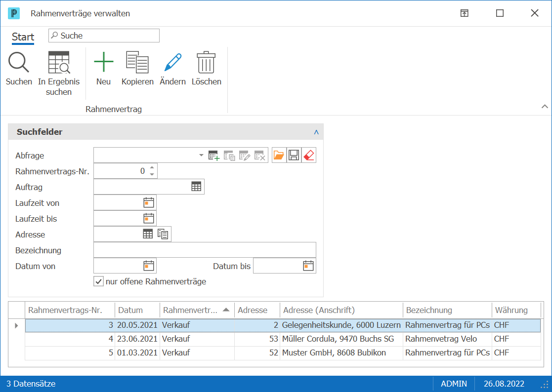Click the Suchen magnifier icon
This screenshot has width=552, height=392.
pos(19,63)
